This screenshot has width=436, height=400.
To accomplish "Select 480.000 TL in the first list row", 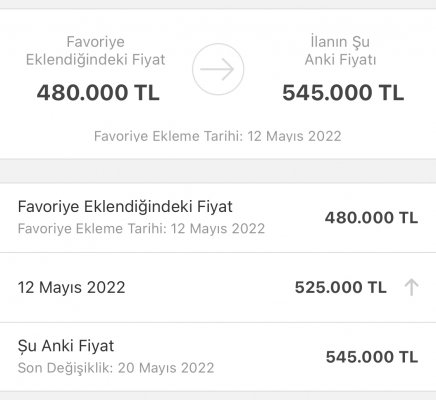I will (x=371, y=218).
